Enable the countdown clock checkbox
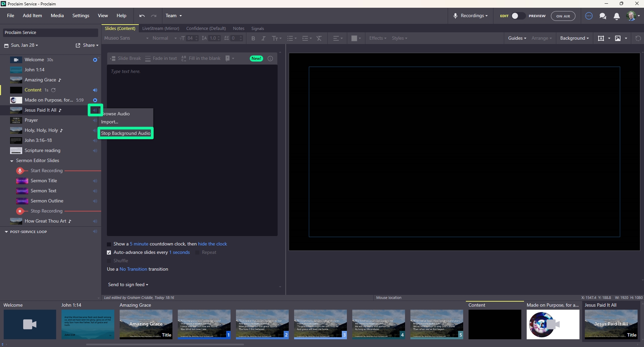644x347 pixels. tap(109, 244)
